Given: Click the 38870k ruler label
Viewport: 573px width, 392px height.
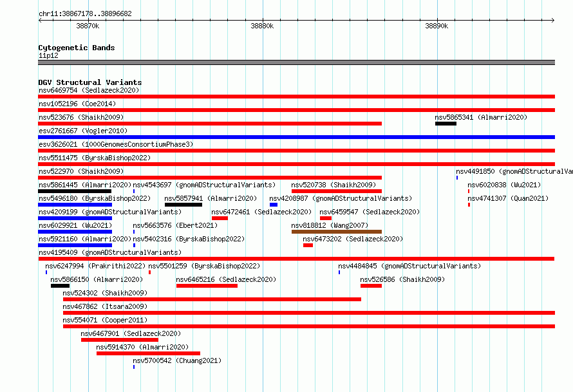Looking at the screenshot, I should tap(88, 26).
